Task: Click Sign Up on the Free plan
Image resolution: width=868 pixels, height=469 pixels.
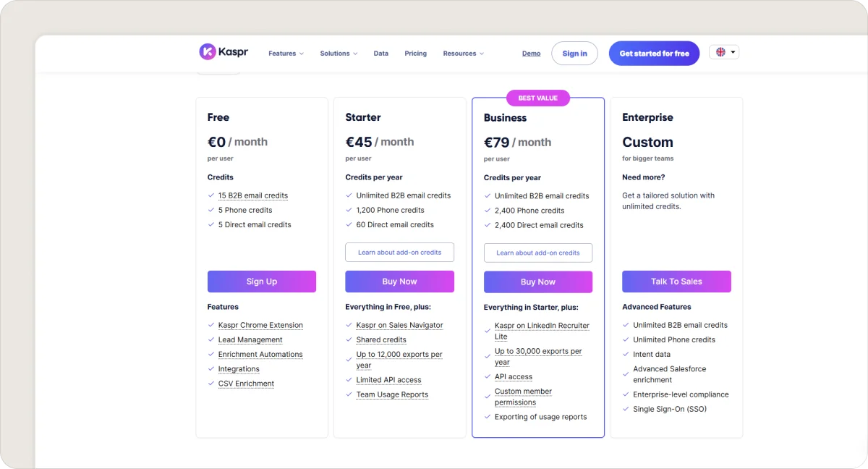Action: (262, 282)
